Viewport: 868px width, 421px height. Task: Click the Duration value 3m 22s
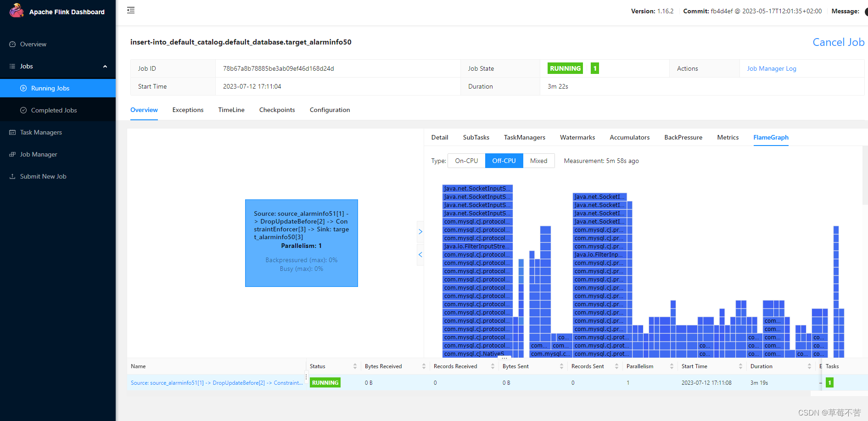click(558, 86)
